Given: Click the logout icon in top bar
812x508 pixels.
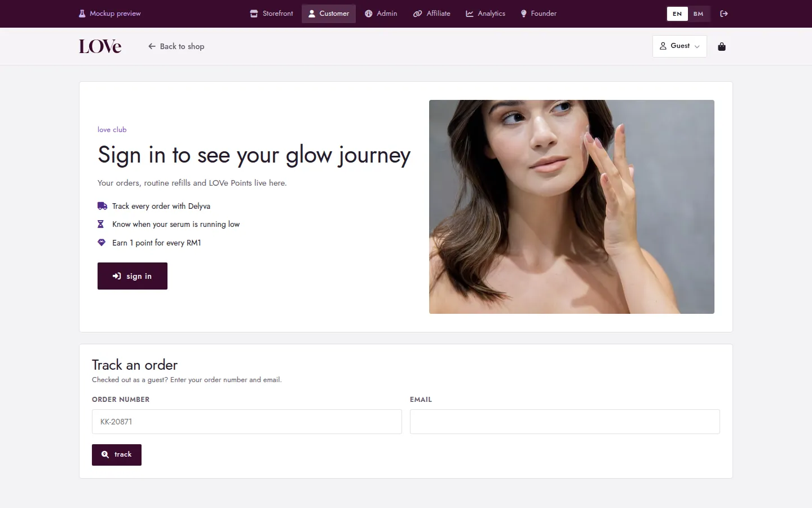Looking at the screenshot, I should tap(724, 14).
